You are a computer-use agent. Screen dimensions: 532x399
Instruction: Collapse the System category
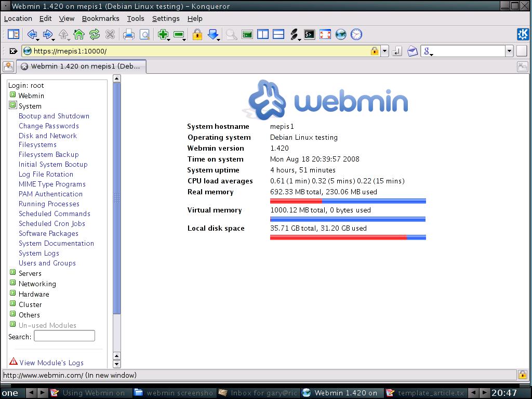pos(12,105)
